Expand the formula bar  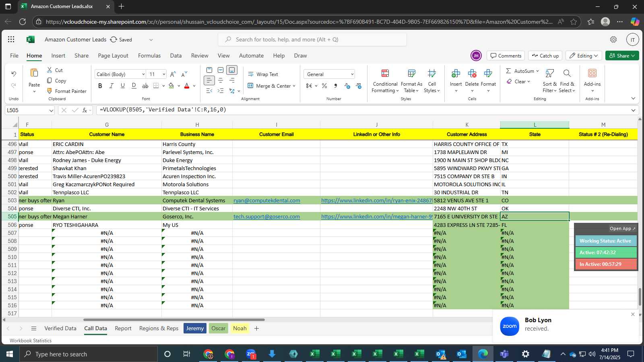pyautogui.click(x=634, y=110)
